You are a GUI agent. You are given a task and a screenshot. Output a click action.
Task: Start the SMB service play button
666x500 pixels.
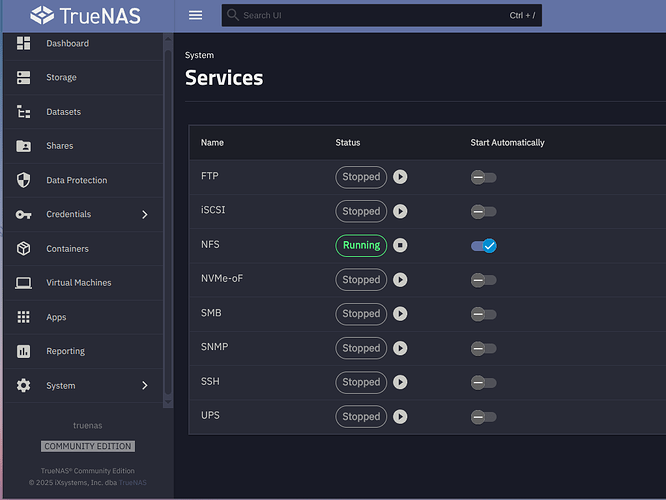(400, 314)
